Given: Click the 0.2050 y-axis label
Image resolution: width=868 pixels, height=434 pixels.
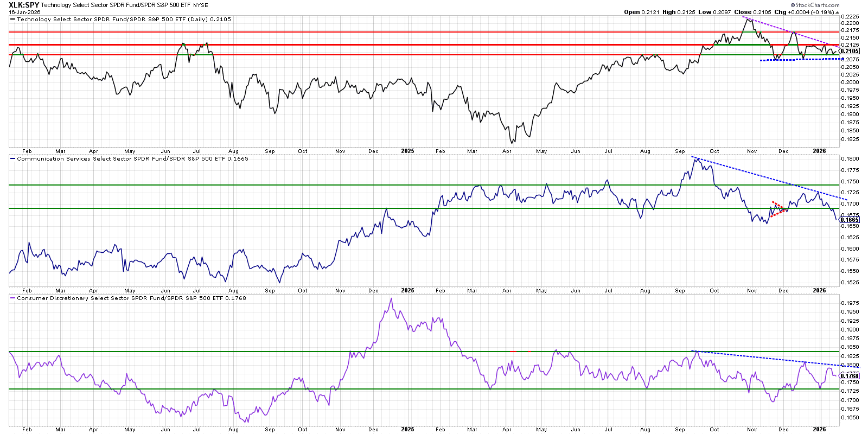Looking at the screenshot, I should (x=850, y=67).
